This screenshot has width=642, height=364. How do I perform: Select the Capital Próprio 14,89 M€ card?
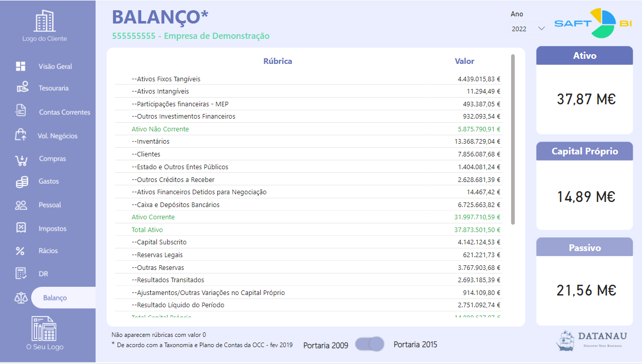(585, 196)
